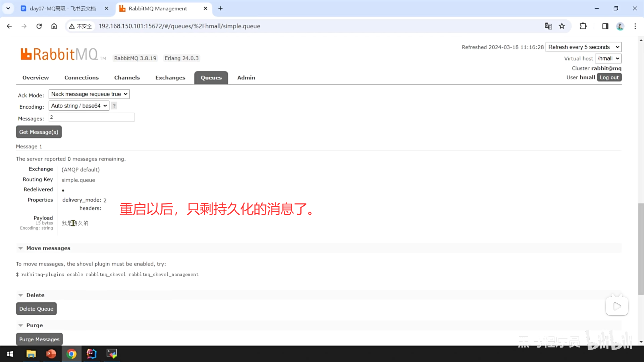Switch to the Connections tab
Viewport: 644px width, 362px height.
(x=82, y=78)
